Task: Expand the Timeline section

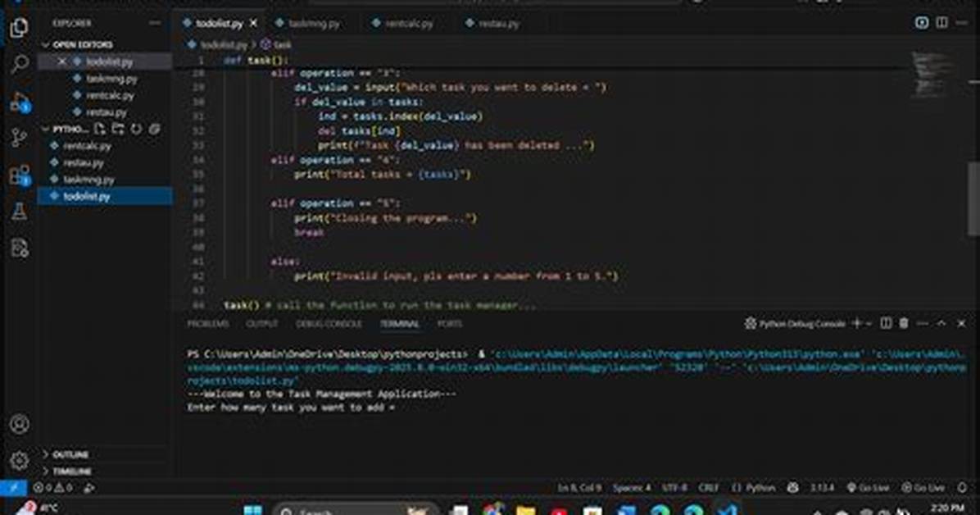Action: [72, 471]
